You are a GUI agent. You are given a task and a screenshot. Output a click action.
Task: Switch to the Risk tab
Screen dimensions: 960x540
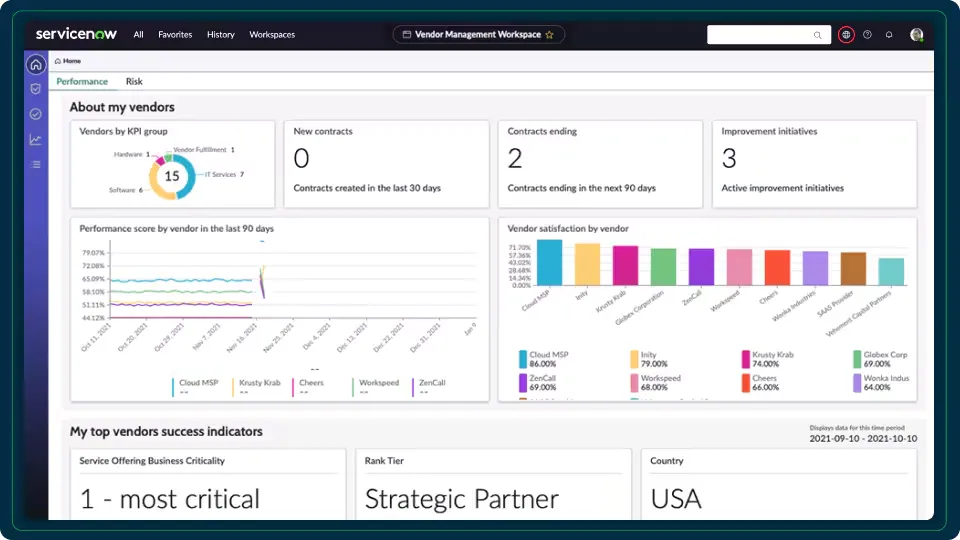pos(134,81)
